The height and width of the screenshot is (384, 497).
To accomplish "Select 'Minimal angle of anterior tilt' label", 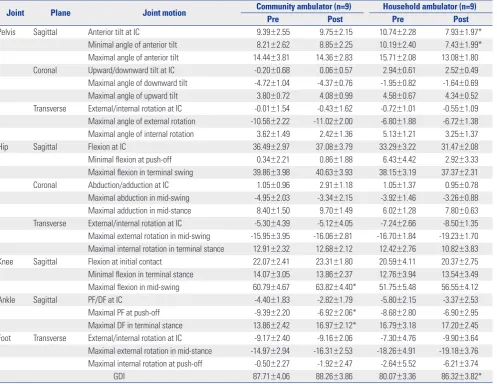I will (x=132, y=45).
